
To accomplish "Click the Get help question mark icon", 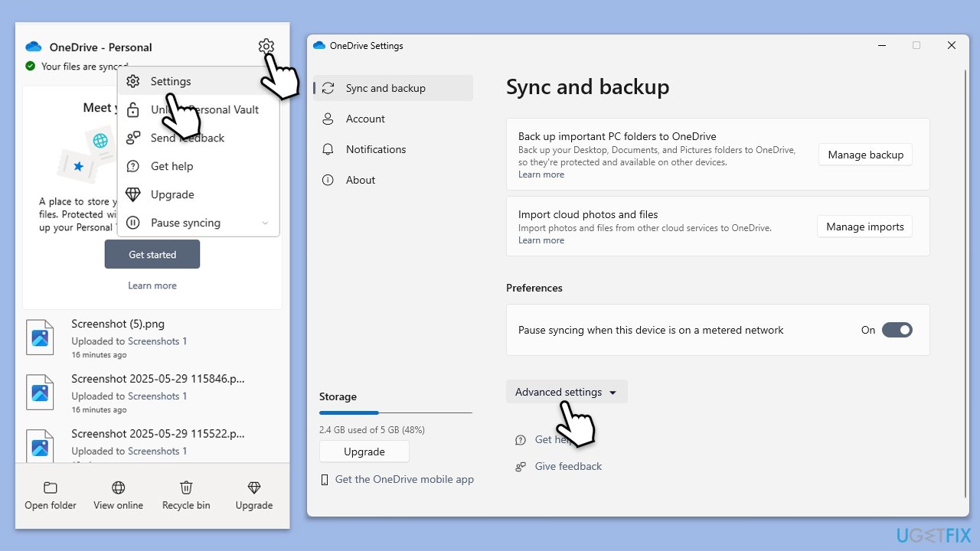I will (x=133, y=166).
